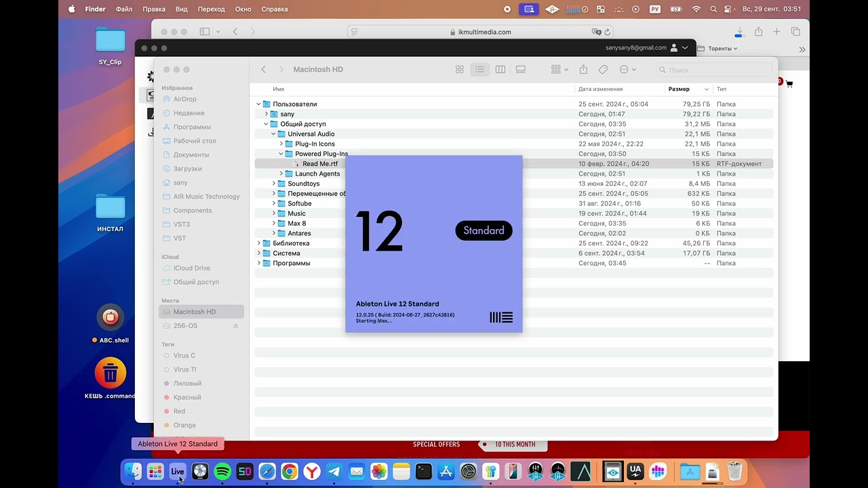Click the 10 THIS MONTH link

(515, 445)
